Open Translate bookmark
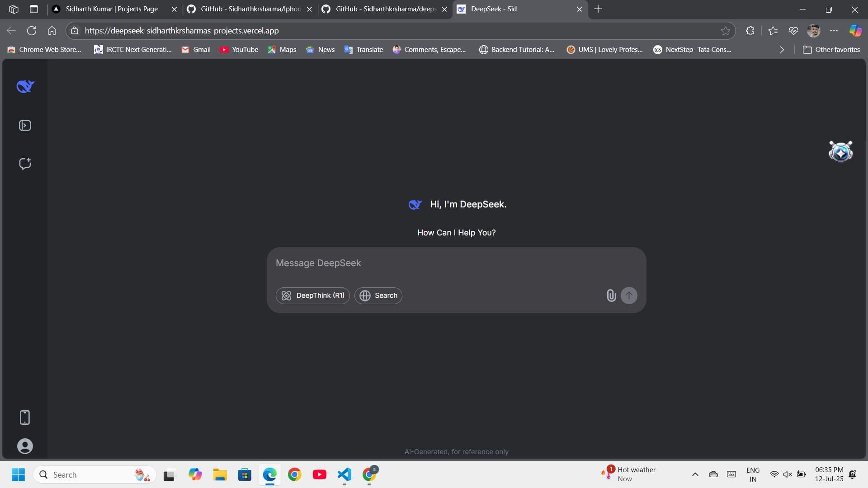This screenshot has height=488, width=868. [x=363, y=50]
